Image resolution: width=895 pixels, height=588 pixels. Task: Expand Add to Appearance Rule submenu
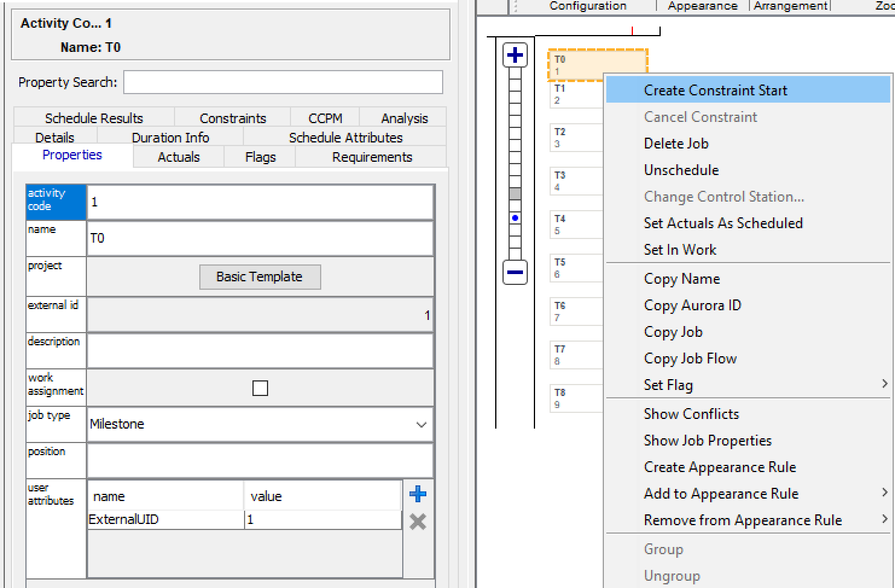pyautogui.click(x=748, y=494)
